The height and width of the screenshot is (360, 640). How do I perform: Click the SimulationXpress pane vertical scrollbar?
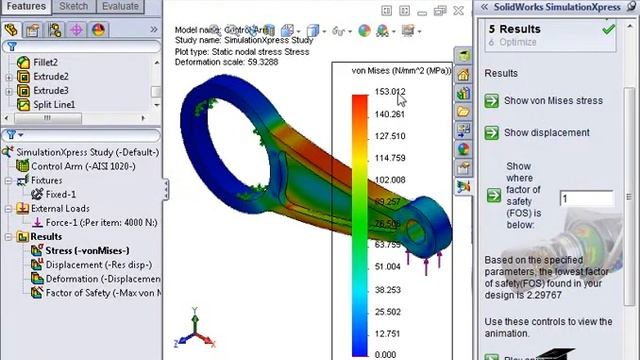point(629,196)
